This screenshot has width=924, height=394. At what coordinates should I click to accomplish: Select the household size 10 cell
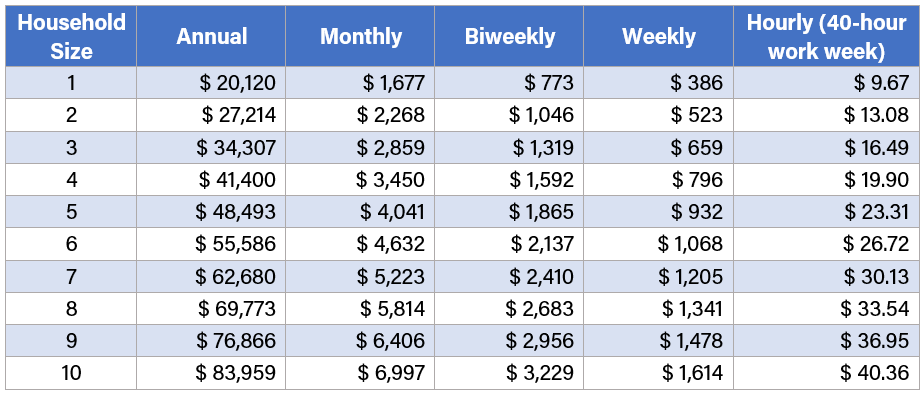point(71,373)
